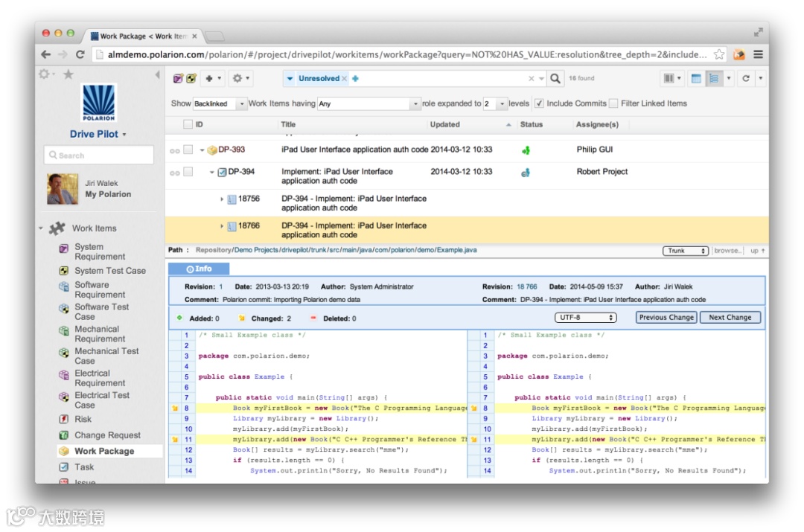Expand revision 18766 row
This screenshot has height=532, width=804.
click(222, 226)
